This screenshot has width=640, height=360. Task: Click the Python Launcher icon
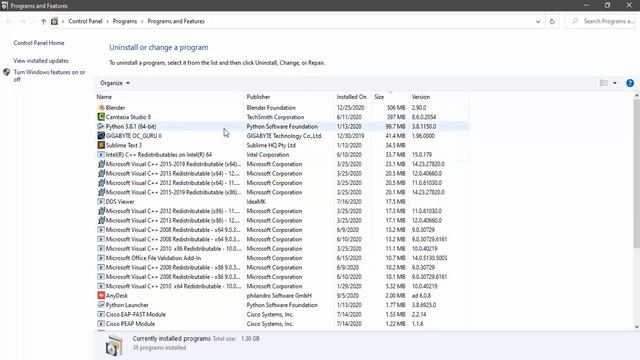click(x=101, y=304)
